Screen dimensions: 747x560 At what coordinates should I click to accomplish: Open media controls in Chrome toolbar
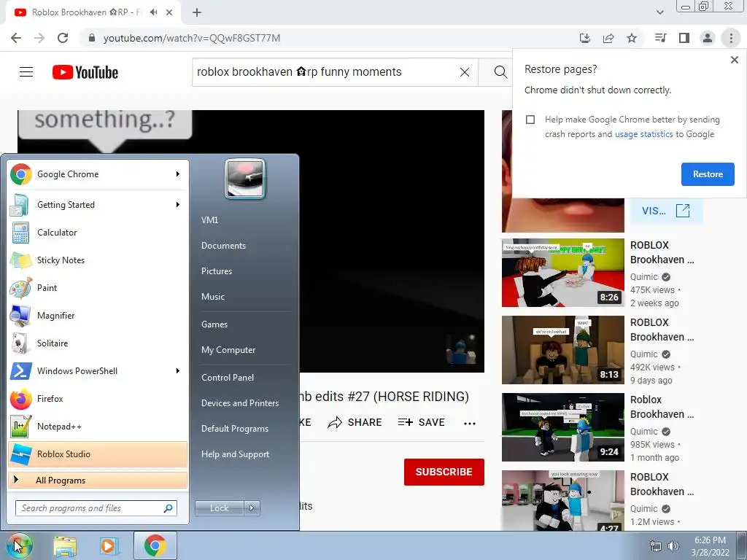[661, 38]
